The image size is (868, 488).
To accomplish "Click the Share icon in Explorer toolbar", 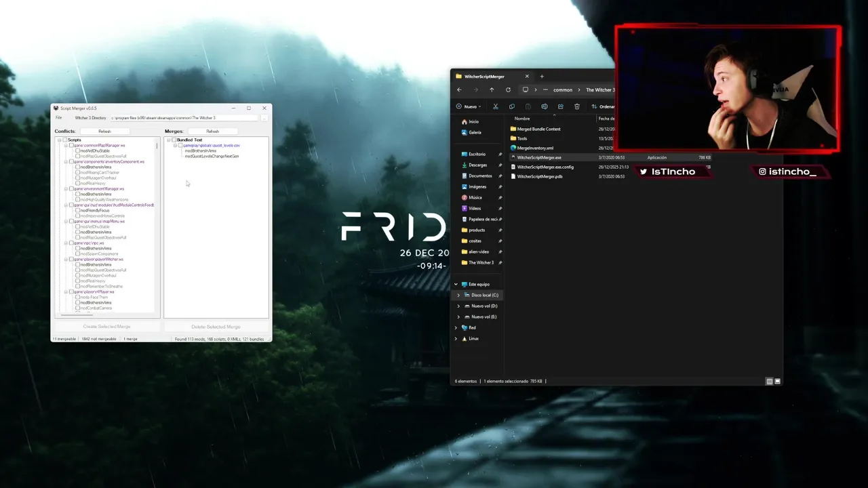I will coord(561,106).
